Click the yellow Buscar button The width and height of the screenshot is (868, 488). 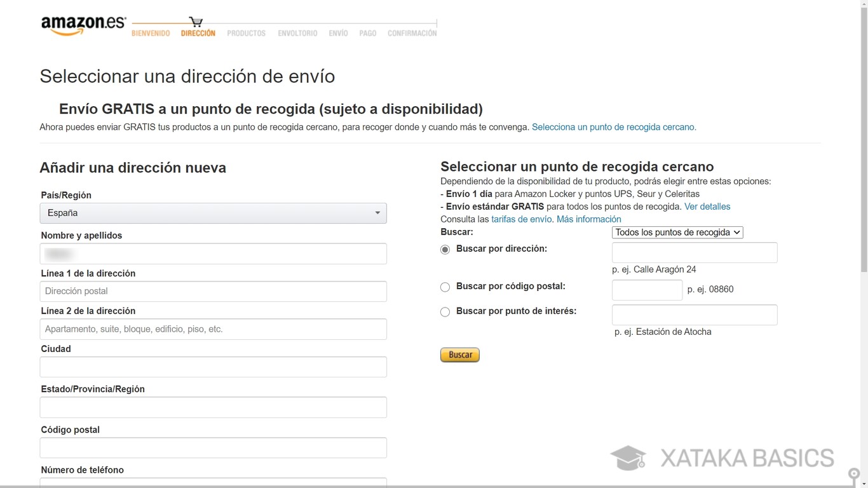click(459, 355)
